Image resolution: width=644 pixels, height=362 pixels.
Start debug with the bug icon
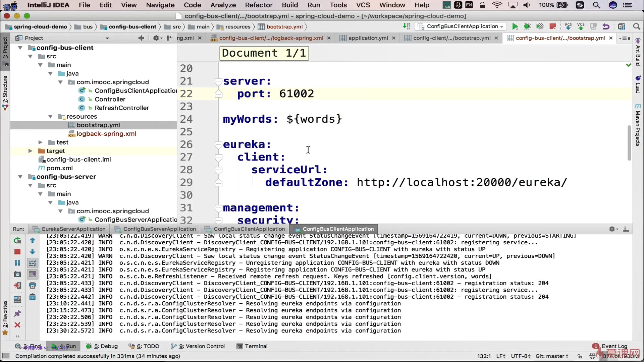[527, 26]
